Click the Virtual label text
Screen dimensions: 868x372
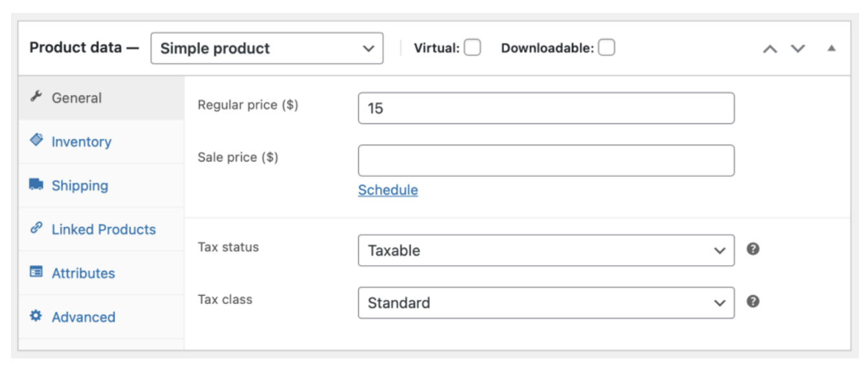pos(437,48)
